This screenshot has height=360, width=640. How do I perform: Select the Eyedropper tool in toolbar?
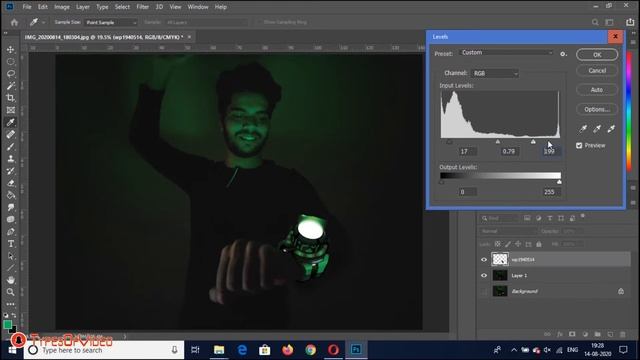[11, 122]
